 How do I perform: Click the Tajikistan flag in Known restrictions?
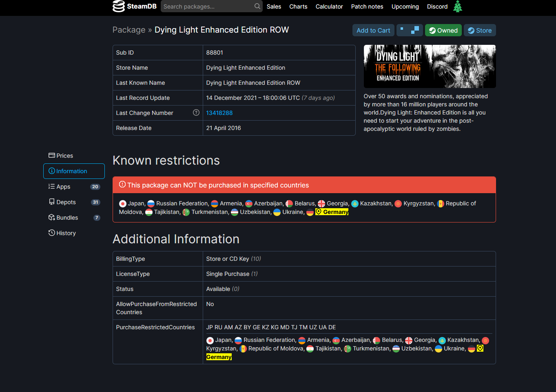(149, 212)
